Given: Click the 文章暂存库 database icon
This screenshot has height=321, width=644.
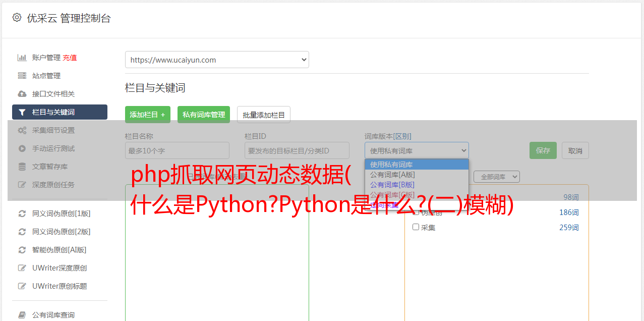Looking at the screenshot, I should coord(22,167).
